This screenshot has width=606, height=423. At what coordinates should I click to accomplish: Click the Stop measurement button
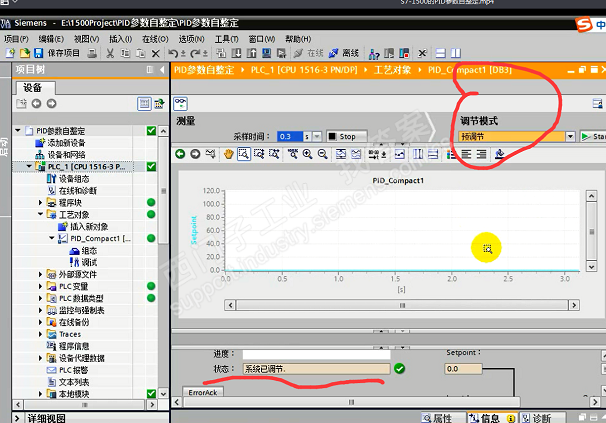tap(346, 136)
